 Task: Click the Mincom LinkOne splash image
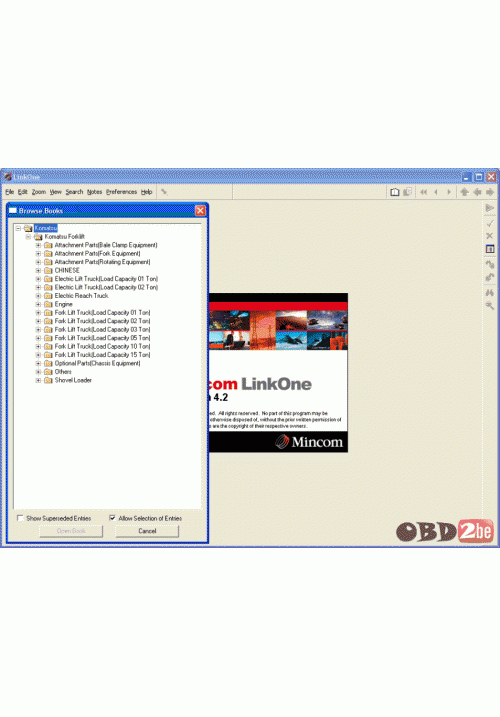(278, 373)
